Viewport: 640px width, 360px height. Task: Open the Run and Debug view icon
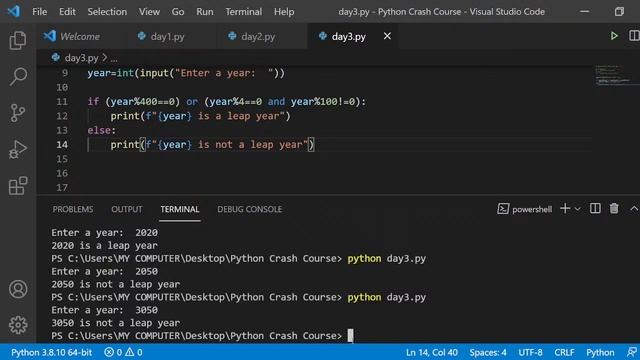tap(18, 149)
